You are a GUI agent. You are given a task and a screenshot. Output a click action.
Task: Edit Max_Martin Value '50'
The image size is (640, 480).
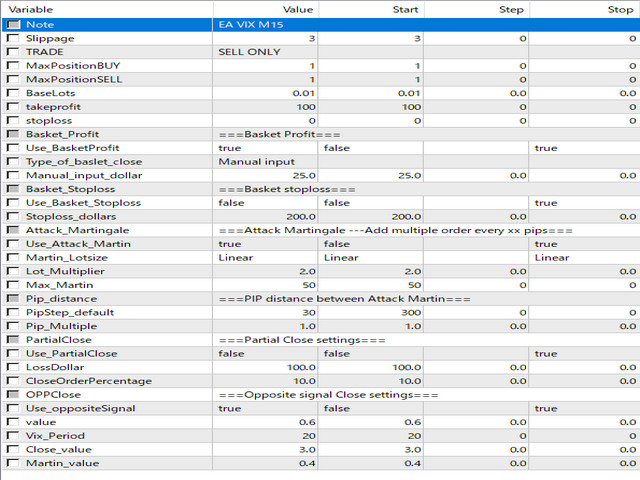[265, 285]
